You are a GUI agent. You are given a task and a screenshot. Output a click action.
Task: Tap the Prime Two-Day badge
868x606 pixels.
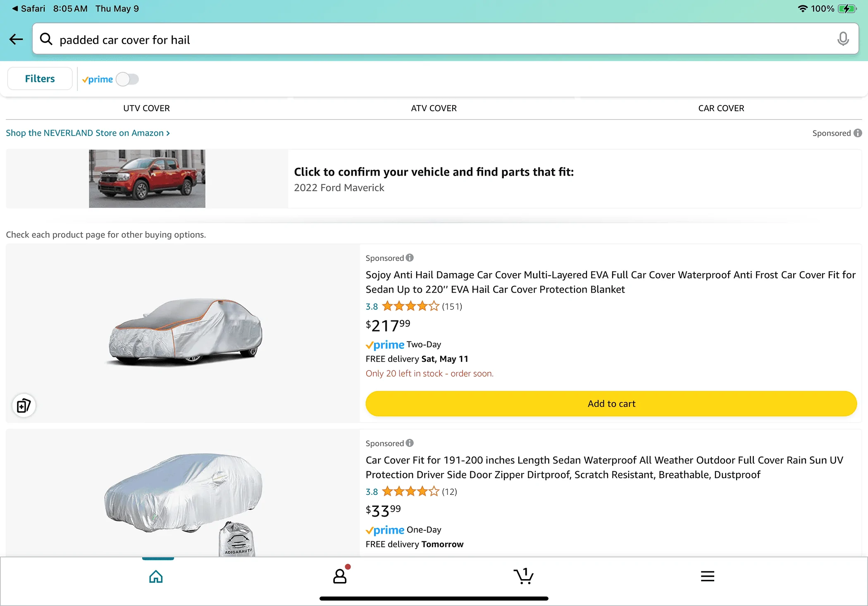403,345
